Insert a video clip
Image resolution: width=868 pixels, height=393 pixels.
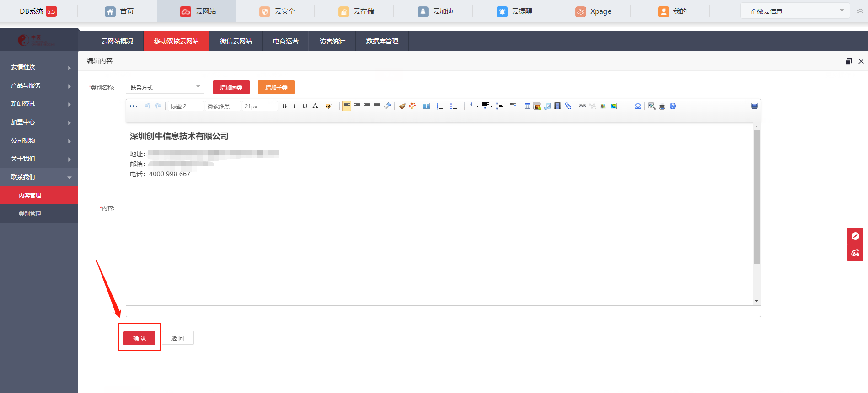click(x=557, y=106)
